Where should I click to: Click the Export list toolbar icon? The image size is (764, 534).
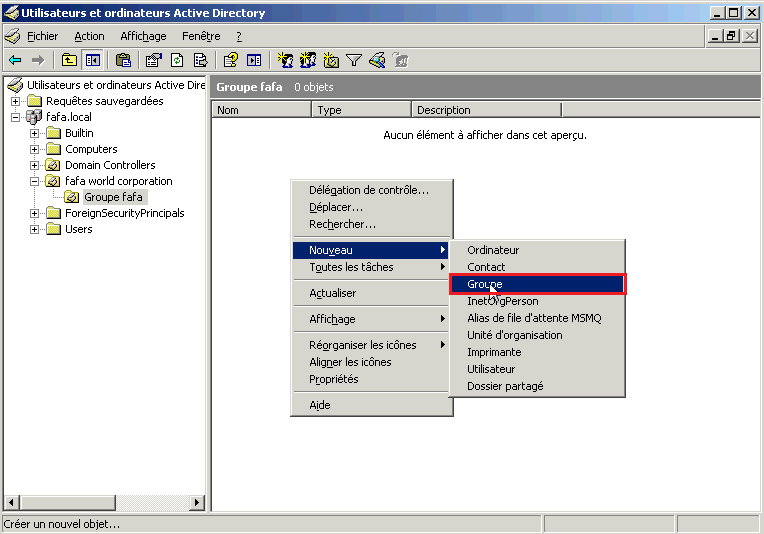click(200, 60)
